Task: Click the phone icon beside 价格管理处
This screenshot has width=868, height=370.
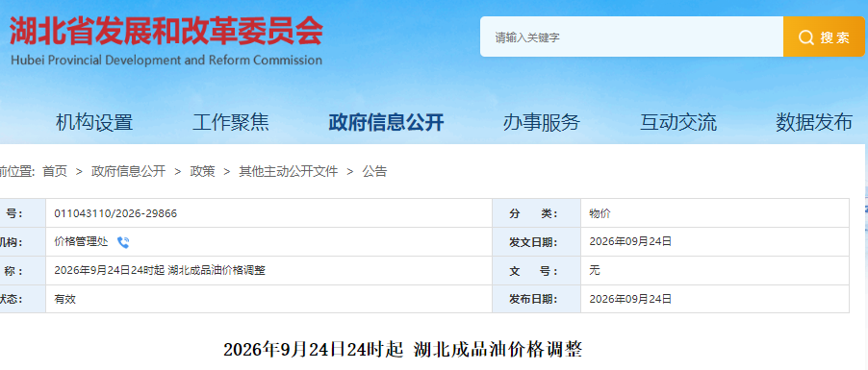Action: coord(123,242)
